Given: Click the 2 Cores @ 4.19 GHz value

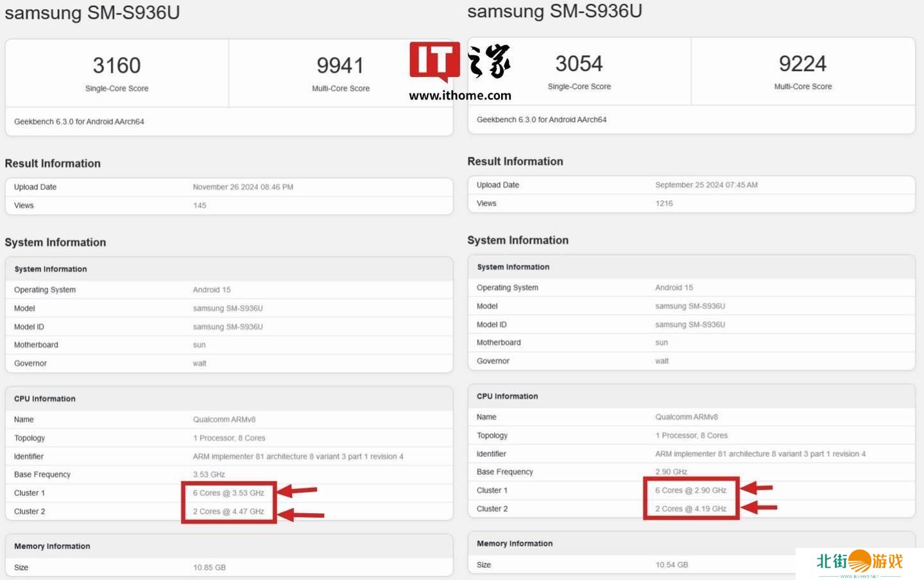Looking at the screenshot, I should coord(690,509).
